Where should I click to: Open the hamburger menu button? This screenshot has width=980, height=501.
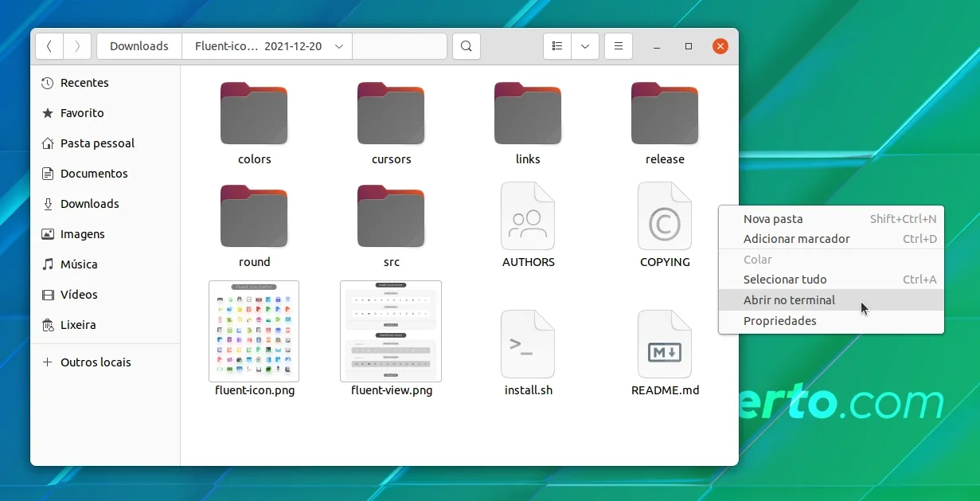tap(619, 46)
